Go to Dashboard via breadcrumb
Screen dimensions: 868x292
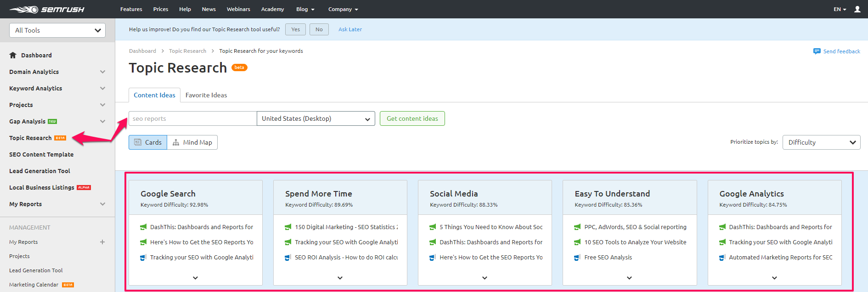[x=142, y=51]
